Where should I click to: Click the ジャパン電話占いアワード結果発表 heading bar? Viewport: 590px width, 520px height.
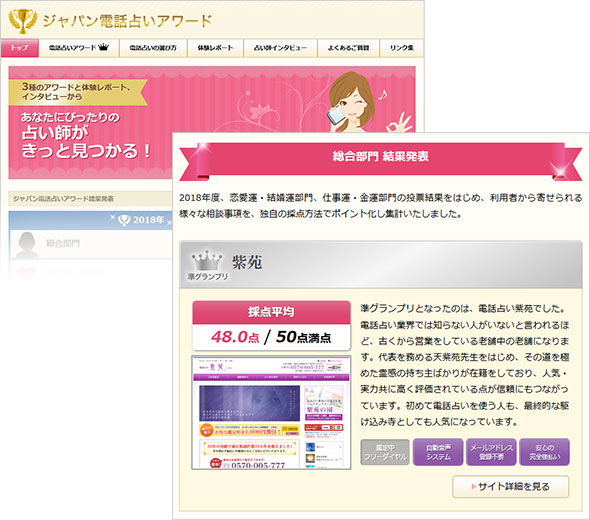(90, 198)
